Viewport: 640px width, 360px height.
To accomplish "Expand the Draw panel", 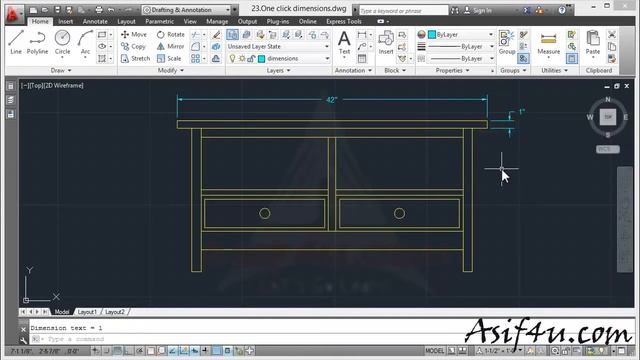I will (61, 71).
